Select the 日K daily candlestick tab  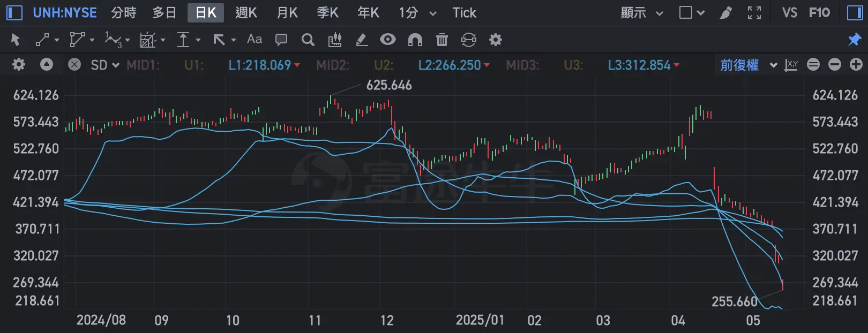point(206,12)
